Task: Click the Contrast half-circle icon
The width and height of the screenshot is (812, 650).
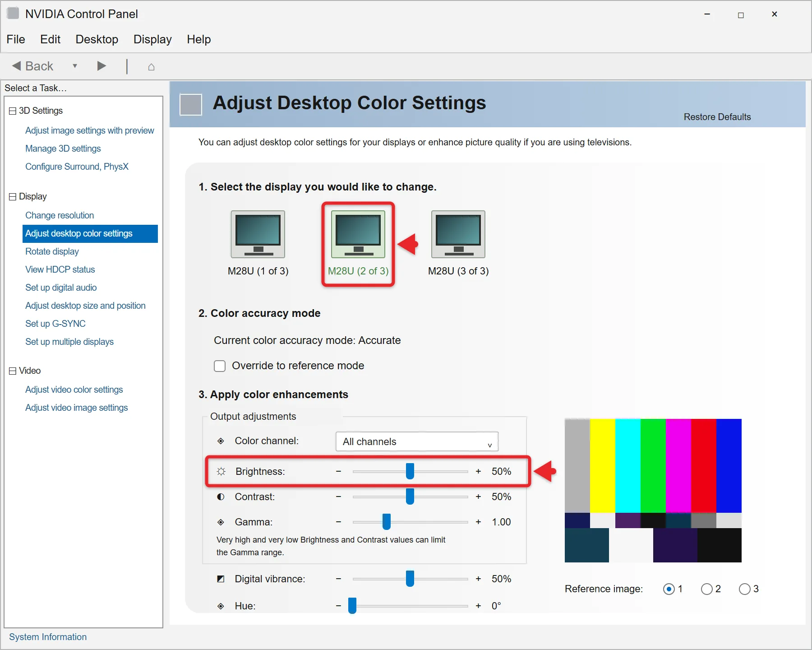Action: pos(221,497)
